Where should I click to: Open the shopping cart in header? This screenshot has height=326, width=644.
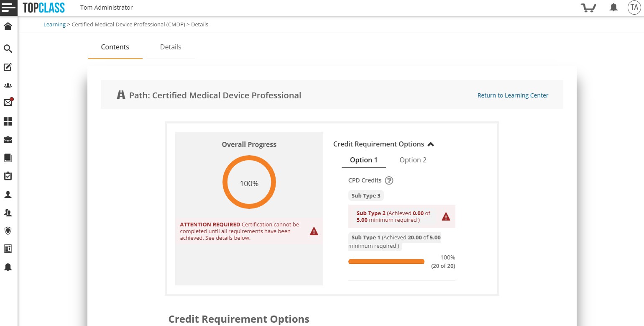(588, 8)
